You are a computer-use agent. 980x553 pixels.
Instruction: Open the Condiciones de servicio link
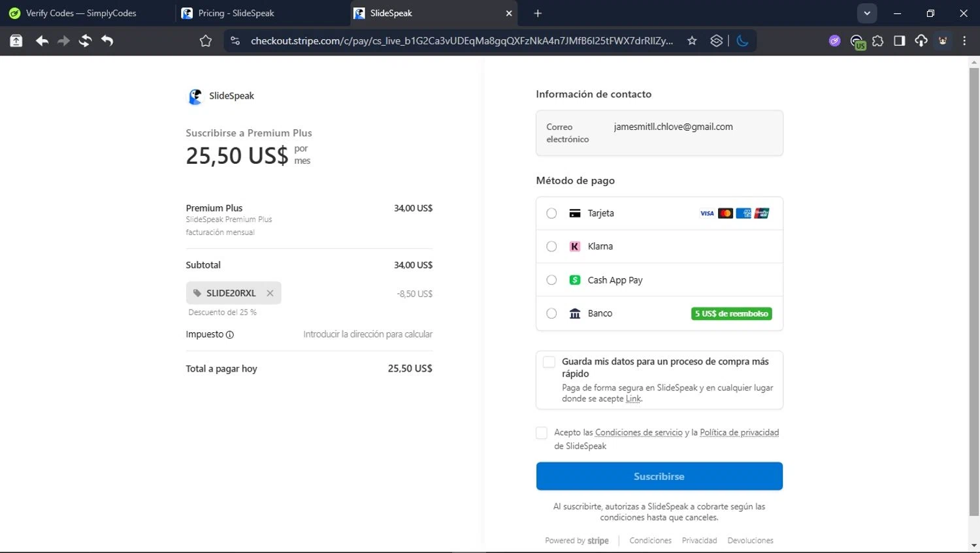point(638,432)
